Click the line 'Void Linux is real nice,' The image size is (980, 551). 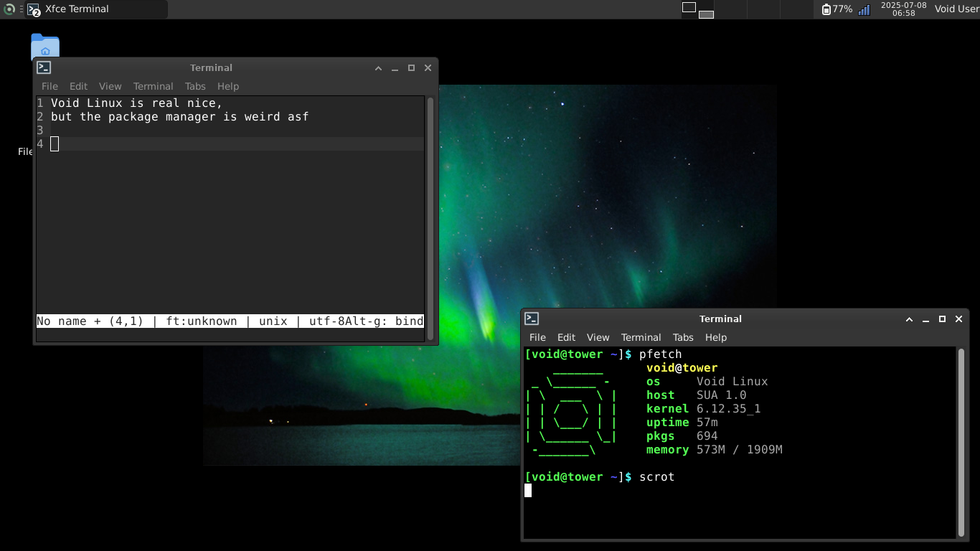[x=137, y=103]
